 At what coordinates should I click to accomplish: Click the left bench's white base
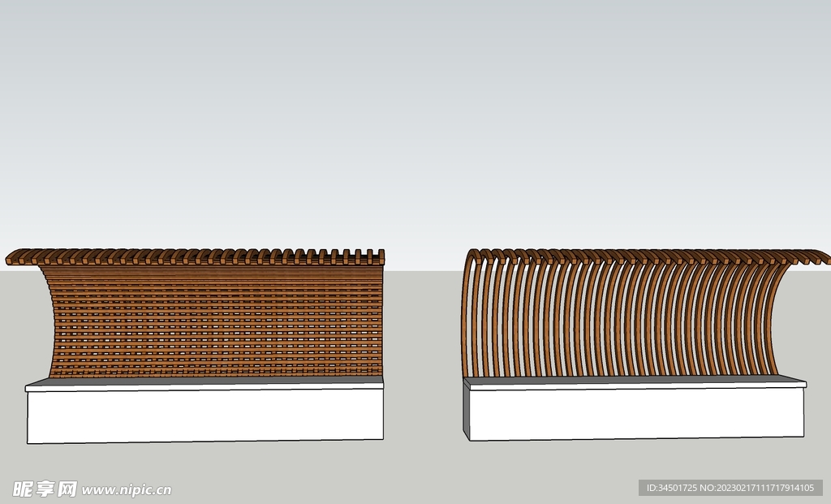coord(205,415)
